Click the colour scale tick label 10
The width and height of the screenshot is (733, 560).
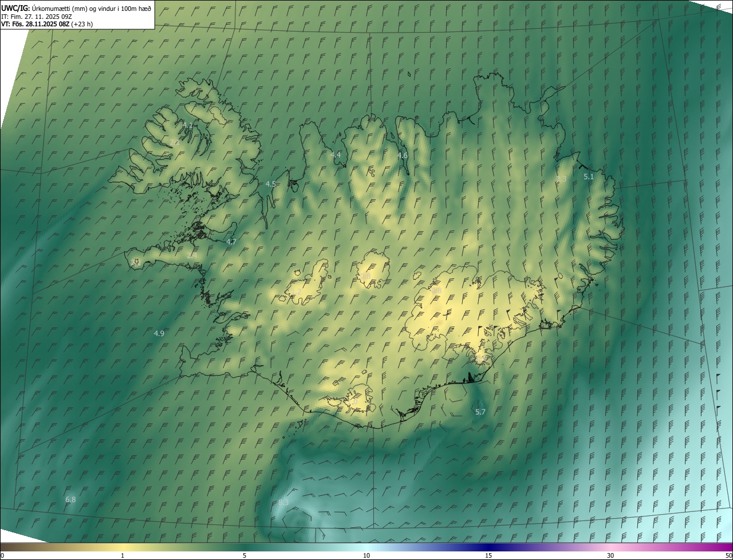(366, 555)
